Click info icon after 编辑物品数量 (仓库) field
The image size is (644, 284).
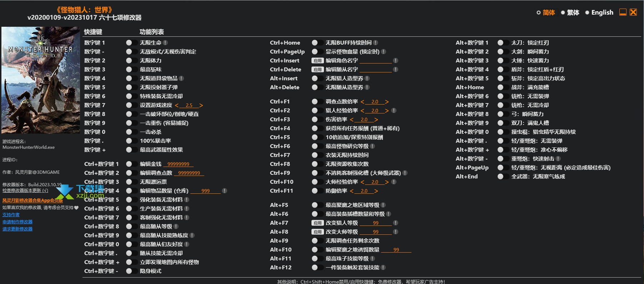(x=224, y=191)
